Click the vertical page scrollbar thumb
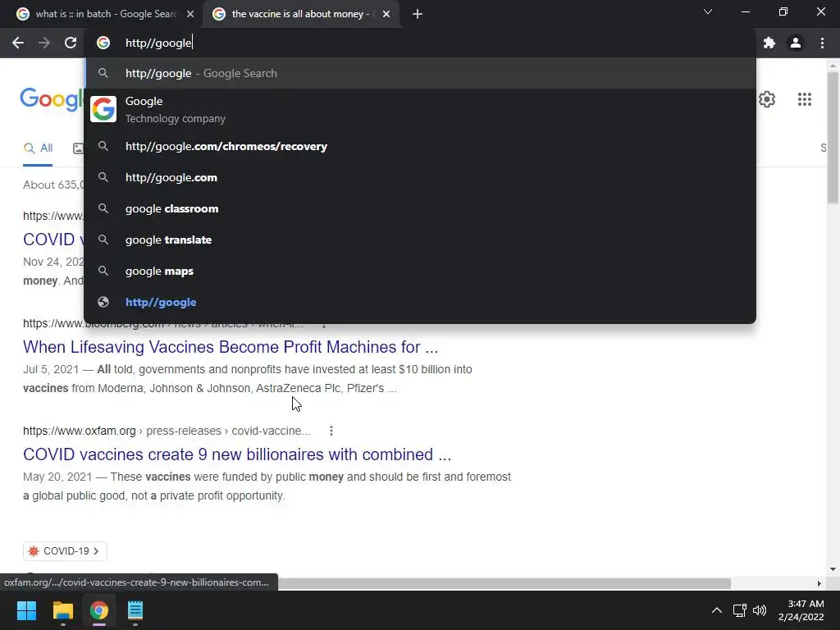This screenshot has width=840, height=630. (833, 138)
